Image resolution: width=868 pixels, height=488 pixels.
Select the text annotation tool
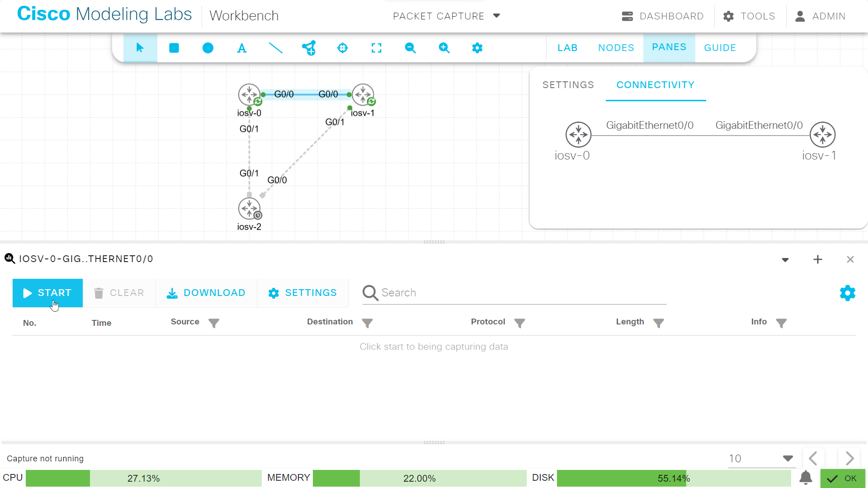(241, 48)
